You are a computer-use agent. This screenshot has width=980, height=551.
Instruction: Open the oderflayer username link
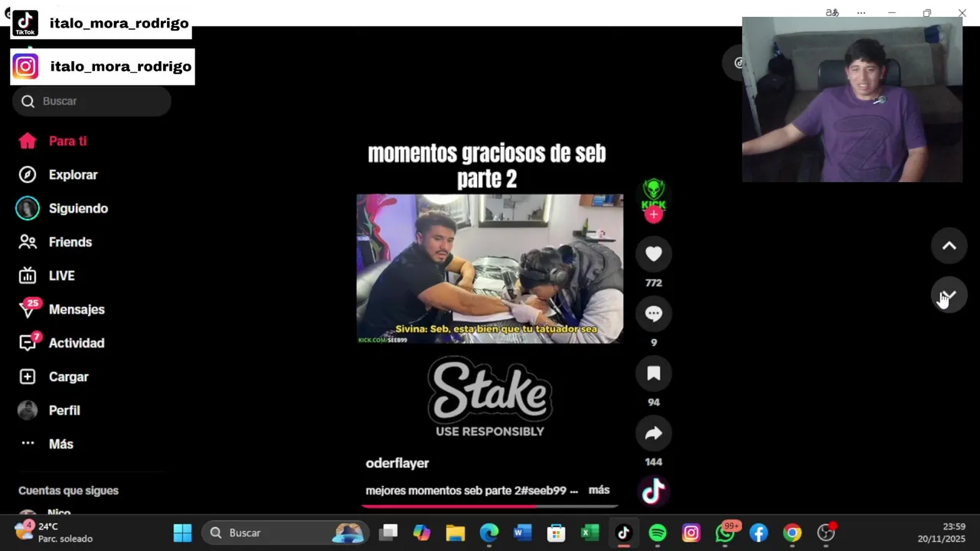[397, 463]
